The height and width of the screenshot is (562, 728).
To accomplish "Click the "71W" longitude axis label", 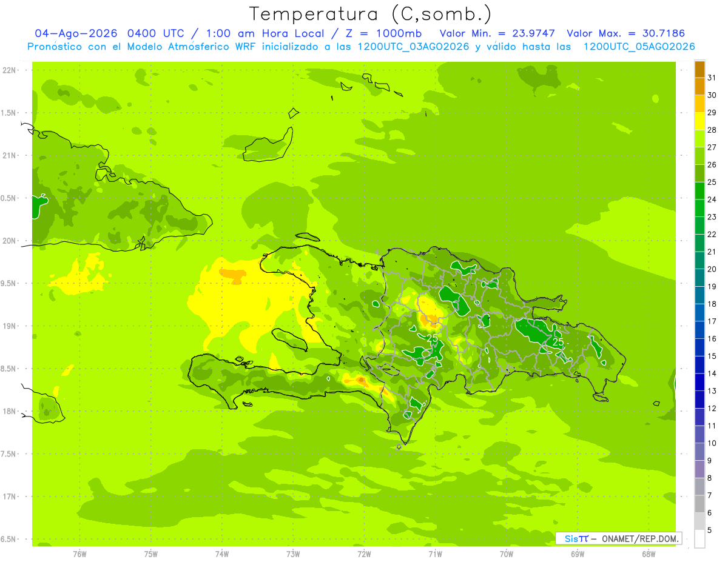I will click(435, 554).
